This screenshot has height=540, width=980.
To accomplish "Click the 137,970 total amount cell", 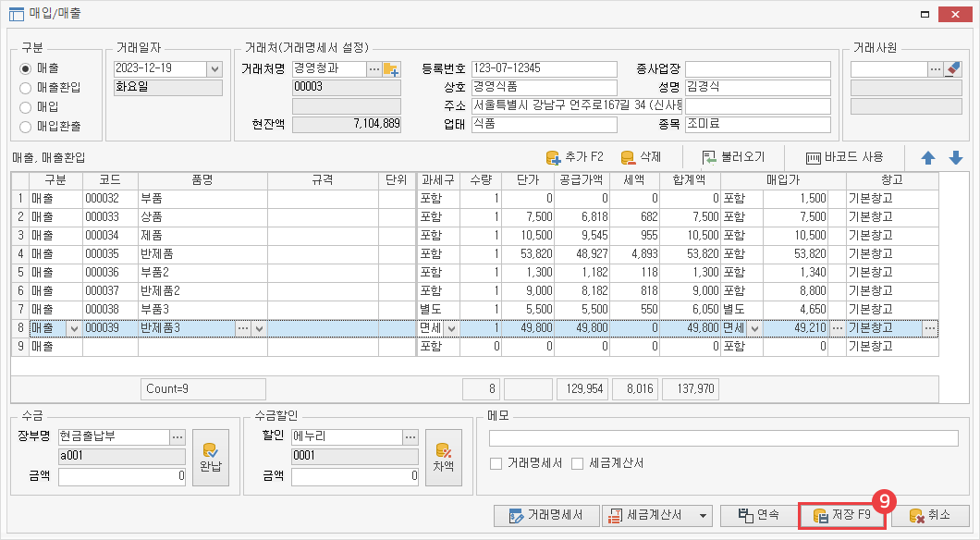I will pos(690,389).
